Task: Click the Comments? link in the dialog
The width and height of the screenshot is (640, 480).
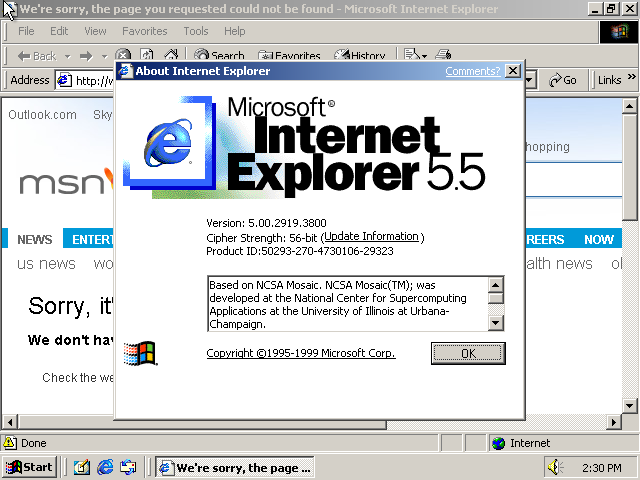Action: [472, 71]
